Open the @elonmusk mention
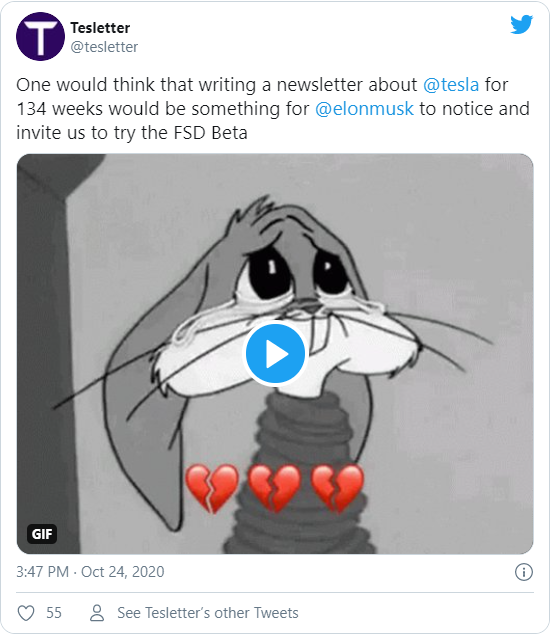552x635 pixels. 364,109
